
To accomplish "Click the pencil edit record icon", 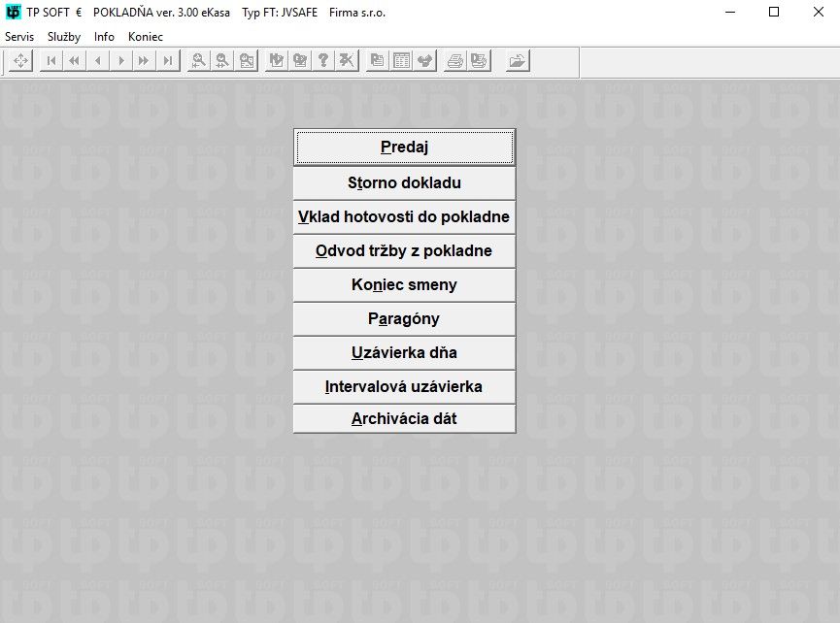I will click(x=277, y=60).
